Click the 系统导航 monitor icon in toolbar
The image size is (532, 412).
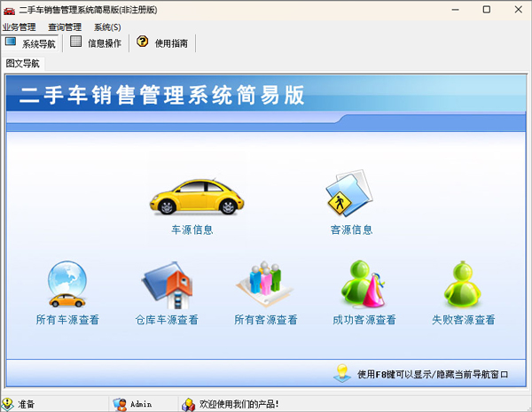[11, 42]
